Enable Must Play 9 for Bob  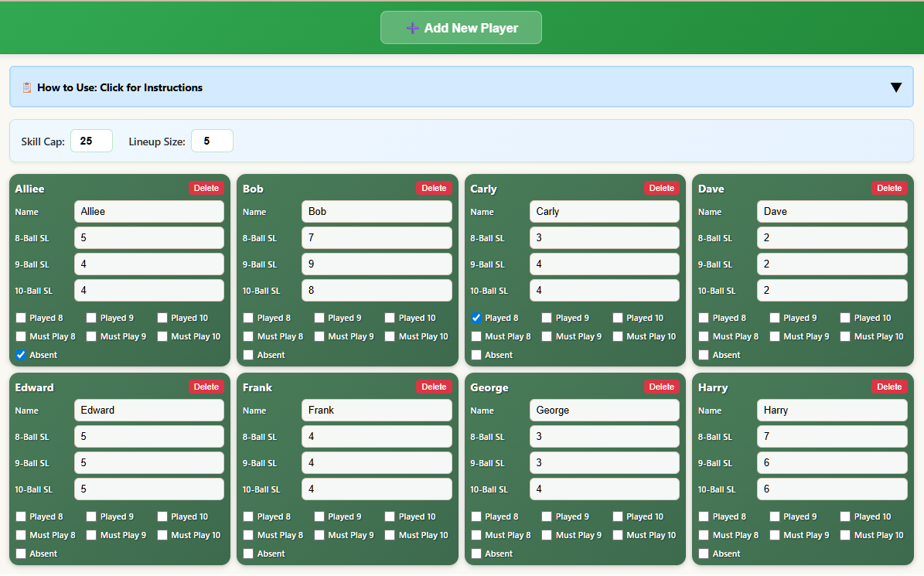pyautogui.click(x=319, y=336)
